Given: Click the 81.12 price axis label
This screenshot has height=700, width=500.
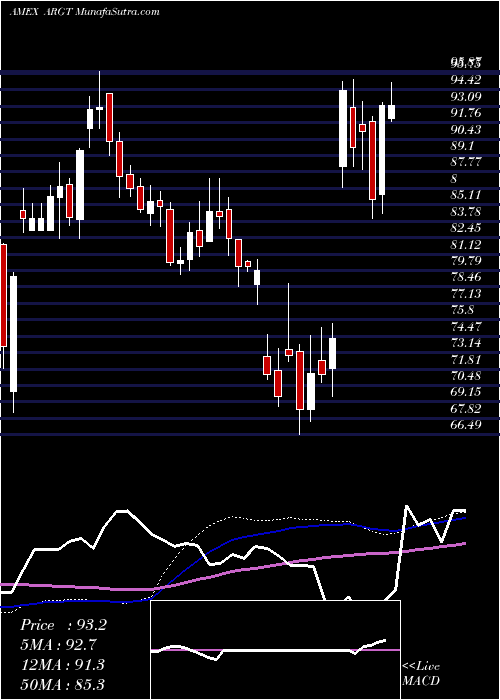Looking at the screenshot, I should [x=466, y=244].
